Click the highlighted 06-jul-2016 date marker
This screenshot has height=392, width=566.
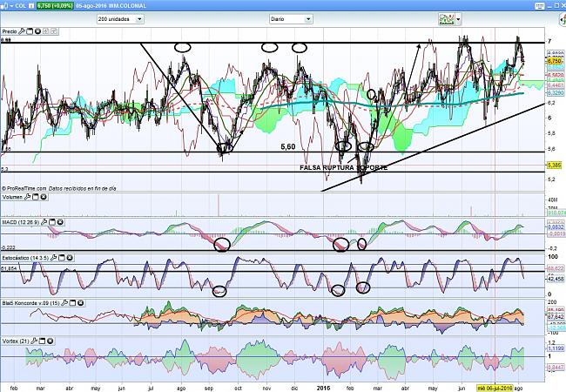[x=495, y=388]
